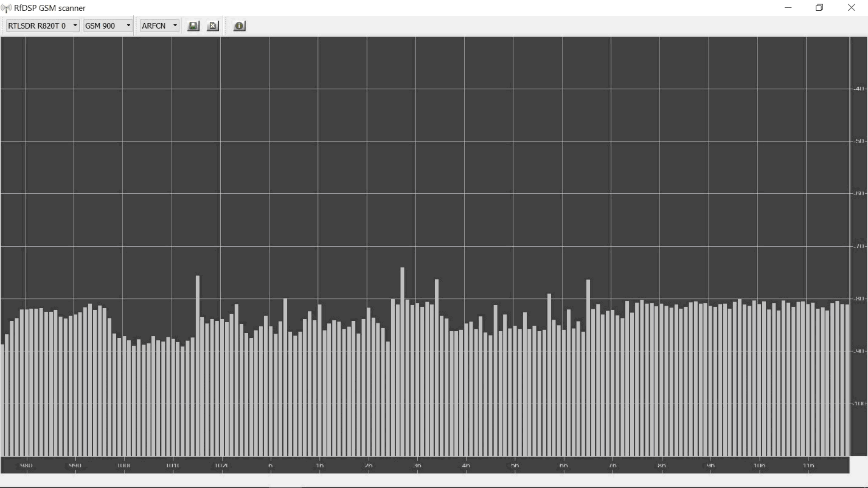The width and height of the screenshot is (868, 488).
Task: Click the tallest spectrum bar near ARFCN 33
Action: point(402,361)
